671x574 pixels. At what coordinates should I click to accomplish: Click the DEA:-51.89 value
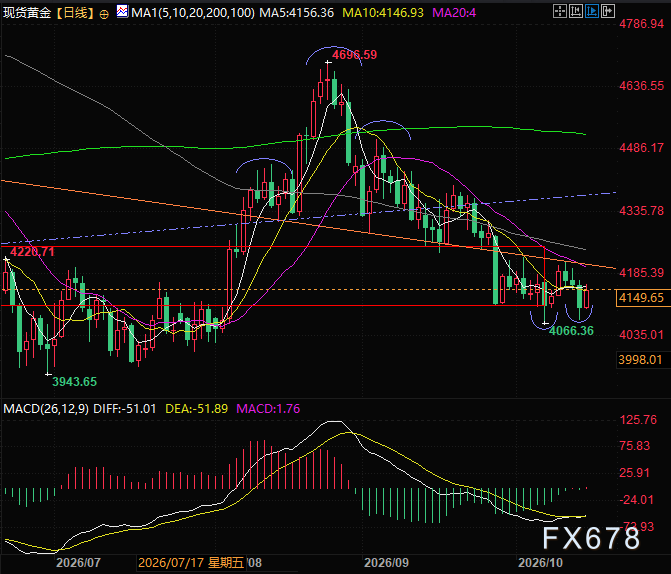[x=196, y=409]
